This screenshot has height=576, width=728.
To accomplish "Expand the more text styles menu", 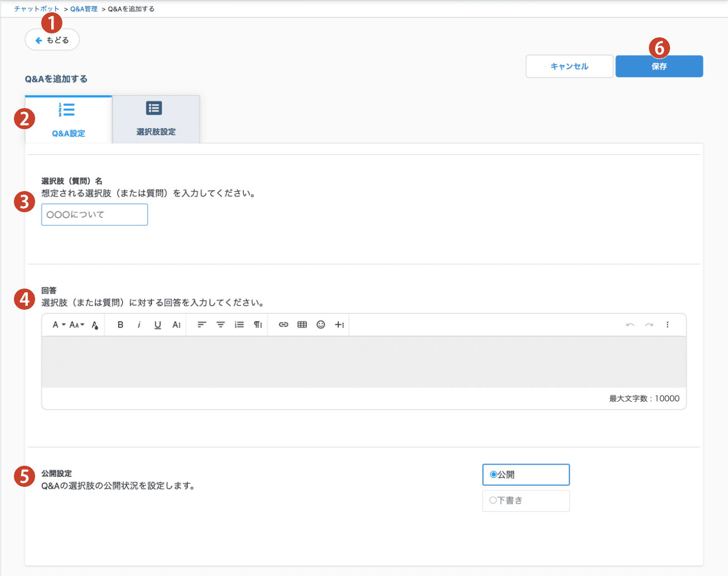I will coord(176,325).
